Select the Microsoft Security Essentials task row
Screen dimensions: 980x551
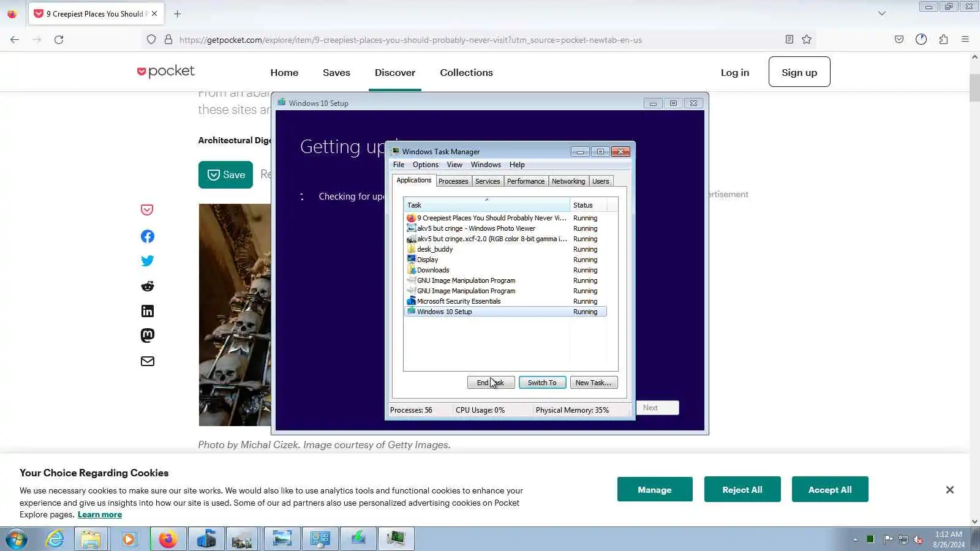point(505,301)
